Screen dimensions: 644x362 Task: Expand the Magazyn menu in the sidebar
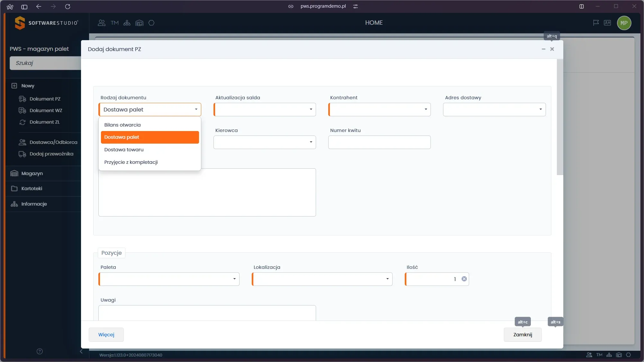43,173
